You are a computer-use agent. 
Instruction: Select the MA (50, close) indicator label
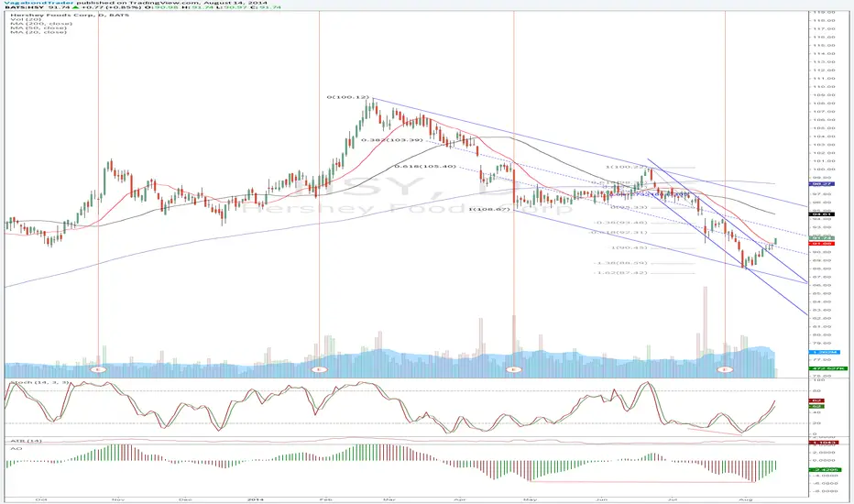(39, 28)
